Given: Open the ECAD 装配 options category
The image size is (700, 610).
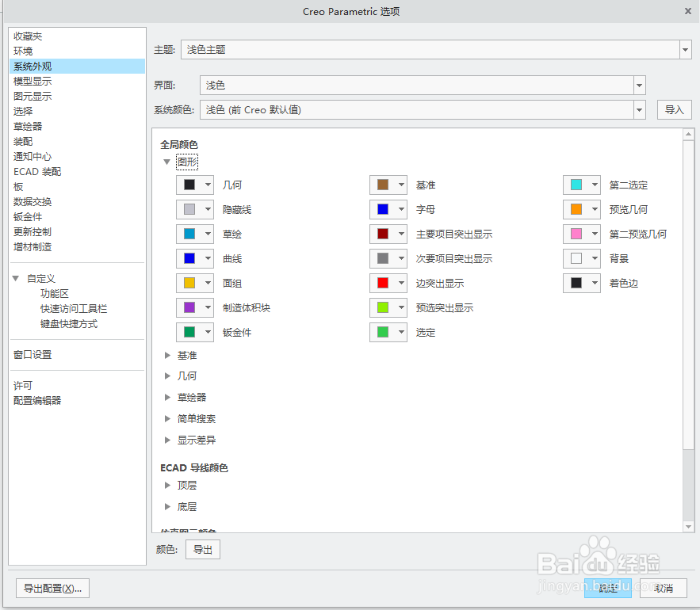Looking at the screenshot, I should click(x=37, y=172).
